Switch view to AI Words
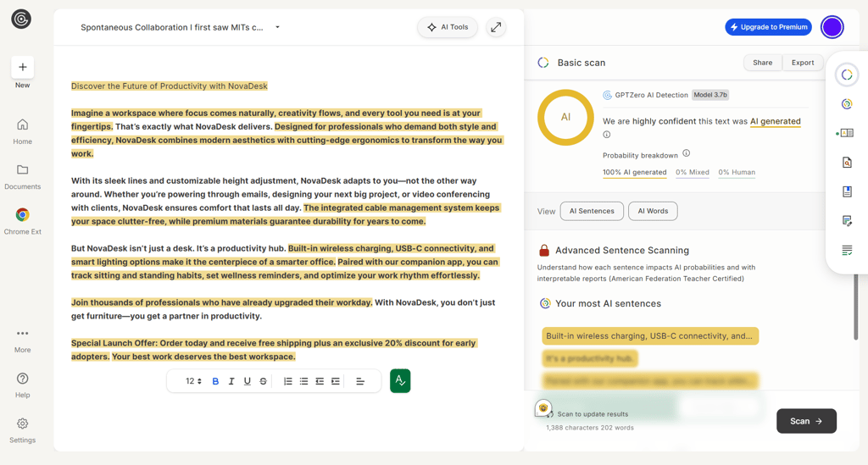This screenshot has width=868, height=465. (653, 211)
